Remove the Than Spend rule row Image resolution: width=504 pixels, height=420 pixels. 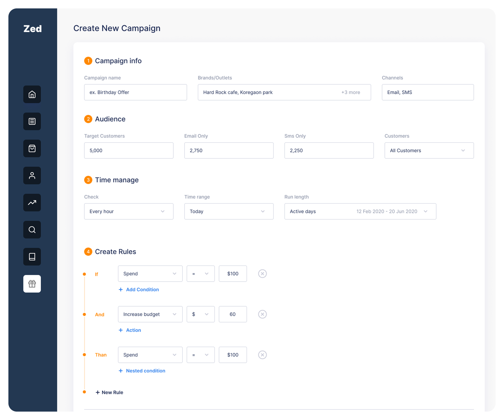pyautogui.click(x=263, y=355)
